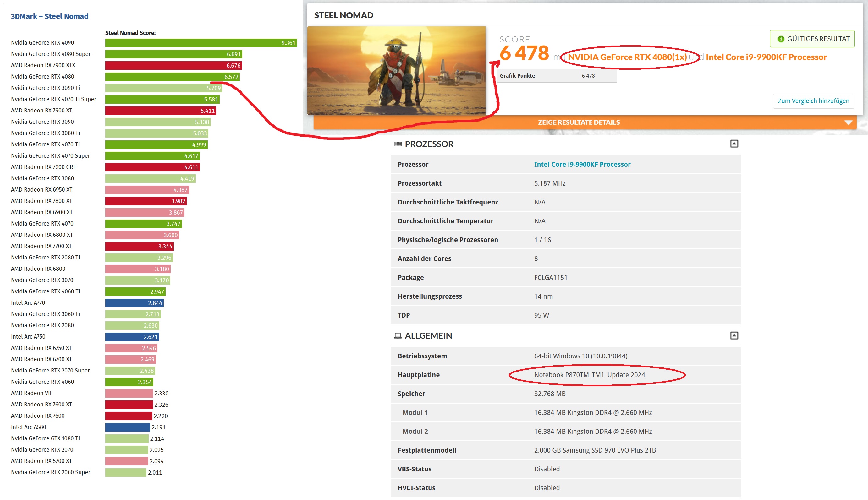
Task: Click the laptop icon beside ALLGEMEIN
Action: [x=398, y=335]
